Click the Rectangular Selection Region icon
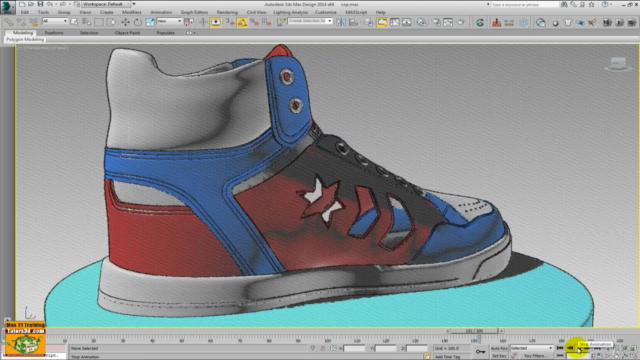Screen dimensions: 640x360 (99, 22)
